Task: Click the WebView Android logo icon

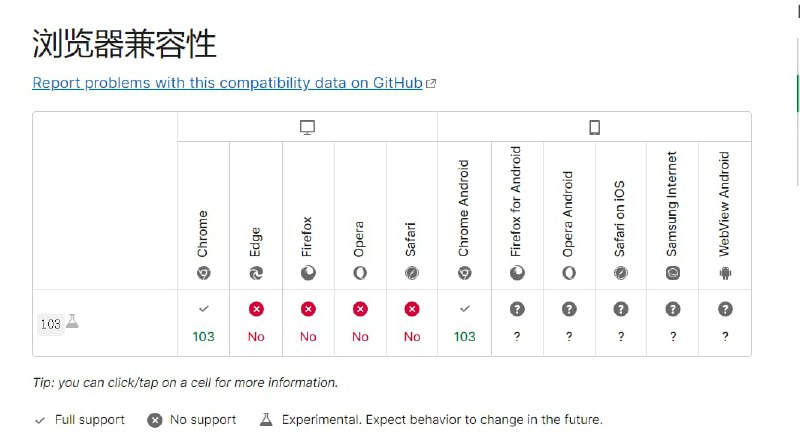Action: click(x=725, y=273)
